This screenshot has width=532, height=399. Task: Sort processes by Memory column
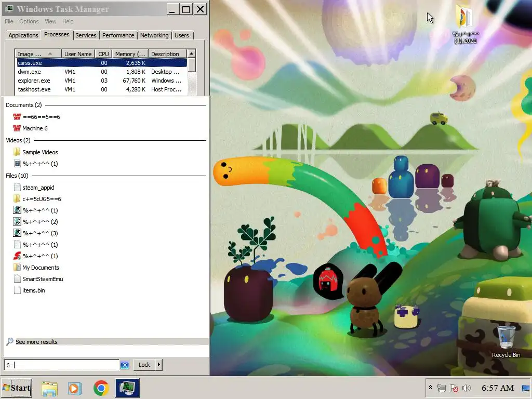130,54
